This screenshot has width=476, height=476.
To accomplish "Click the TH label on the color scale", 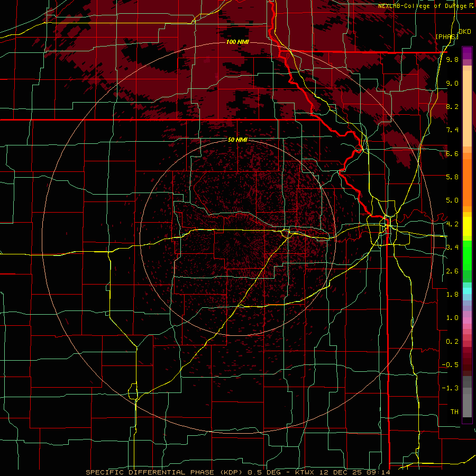I will tap(454, 412).
